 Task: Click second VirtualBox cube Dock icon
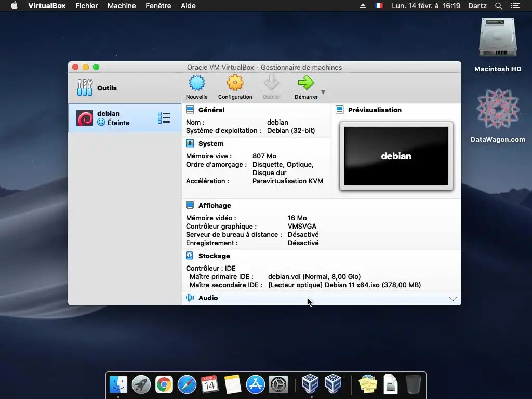pos(333,383)
